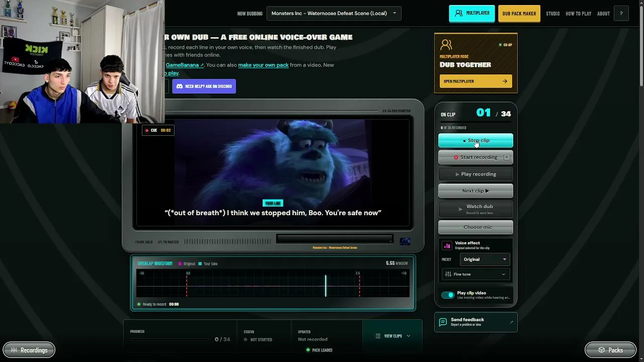Go to the Studio page

point(552,14)
